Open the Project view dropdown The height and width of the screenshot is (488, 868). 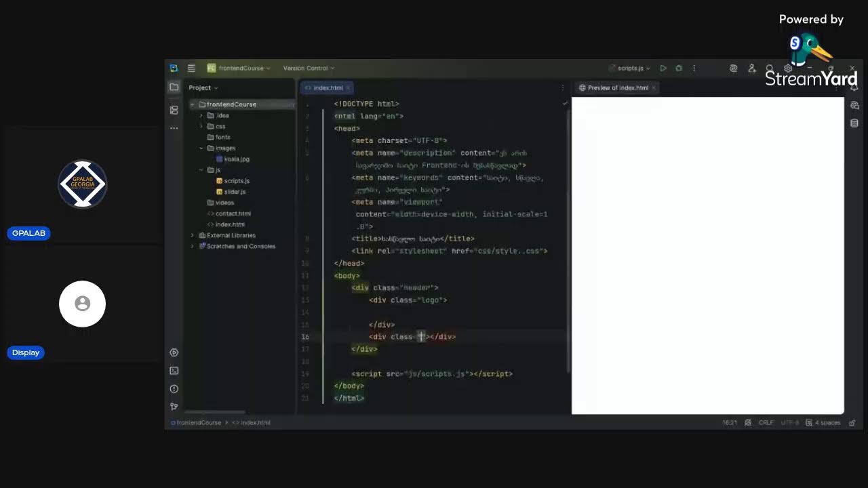pyautogui.click(x=203, y=87)
